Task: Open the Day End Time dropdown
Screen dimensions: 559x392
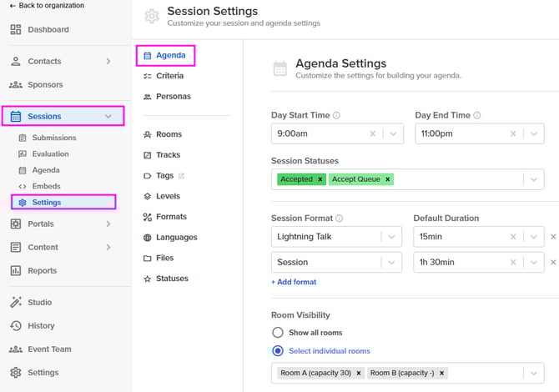Action: click(533, 133)
